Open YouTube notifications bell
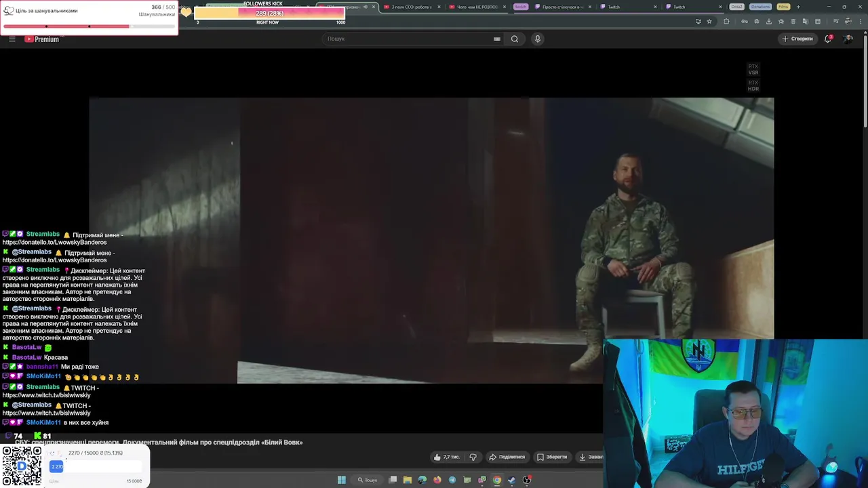 coord(828,39)
